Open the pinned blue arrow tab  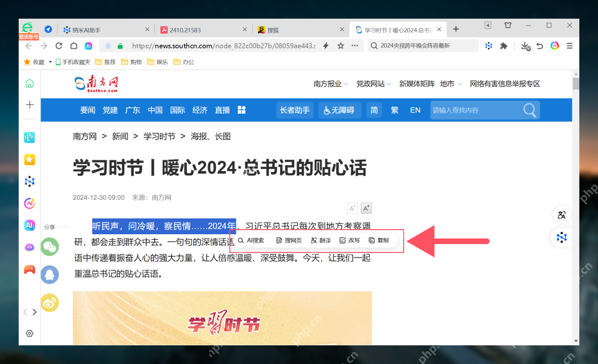click(48, 29)
